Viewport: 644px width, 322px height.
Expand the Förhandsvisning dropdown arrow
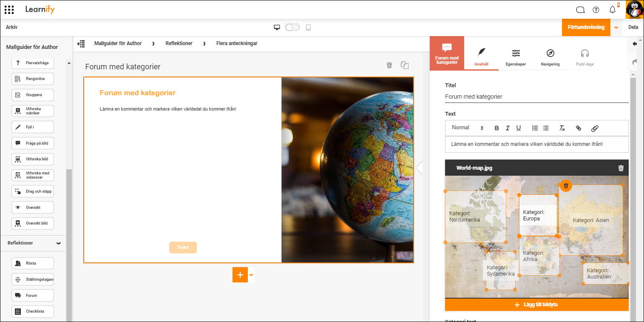616,27
